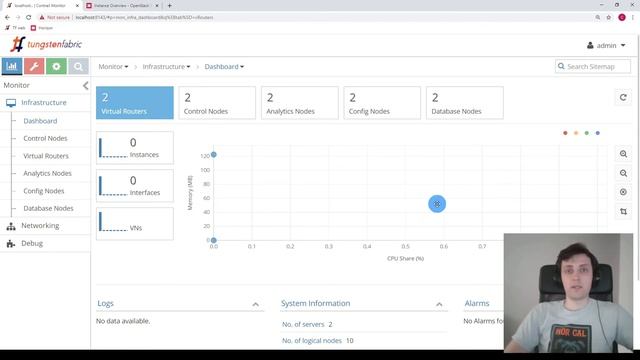Click the VNs count card

[135, 224]
